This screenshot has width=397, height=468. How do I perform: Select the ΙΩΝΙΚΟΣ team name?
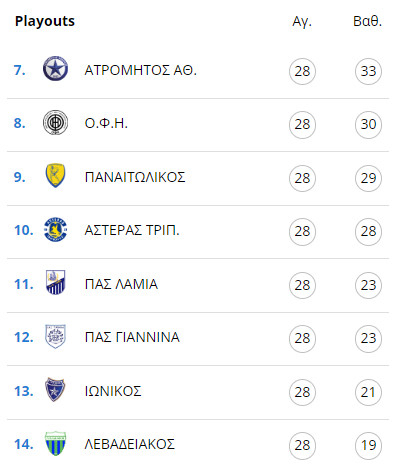tap(113, 391)
